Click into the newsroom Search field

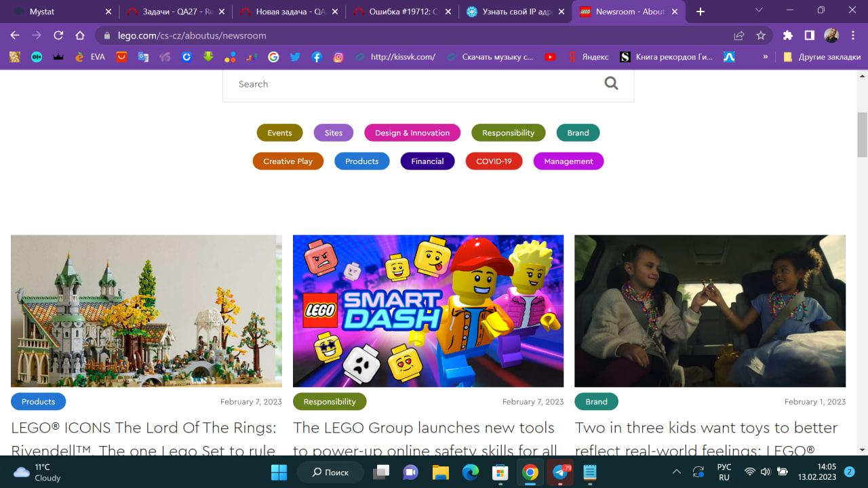[407, 84]
